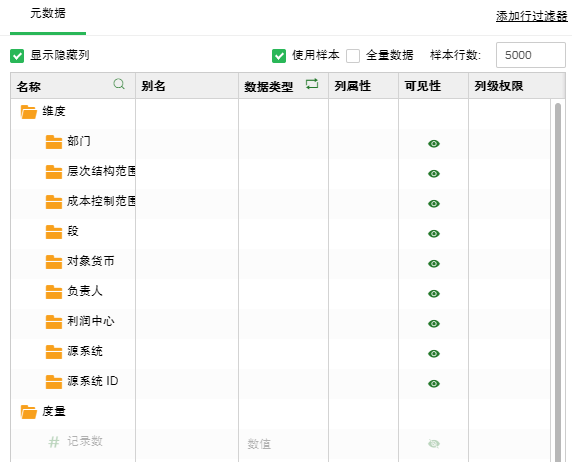Screen dimensions: 572x462
Task: Click the folder icon for 源系统 ID
Action: tap(54, 382)
